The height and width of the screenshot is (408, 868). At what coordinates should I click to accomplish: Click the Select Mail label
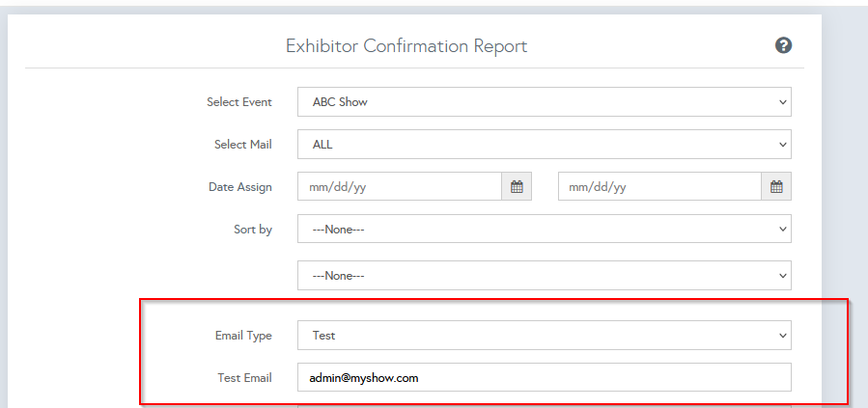[x=242, y=145]
